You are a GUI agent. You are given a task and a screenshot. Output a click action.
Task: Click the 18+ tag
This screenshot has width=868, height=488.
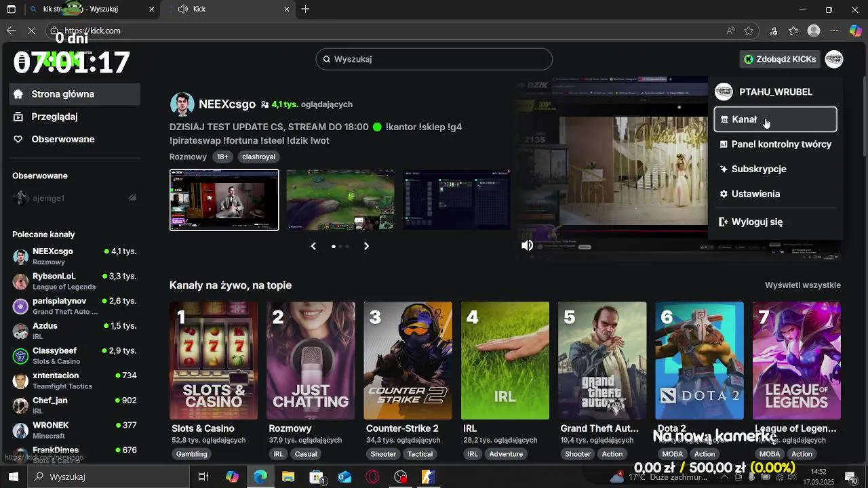pos(222,157)
